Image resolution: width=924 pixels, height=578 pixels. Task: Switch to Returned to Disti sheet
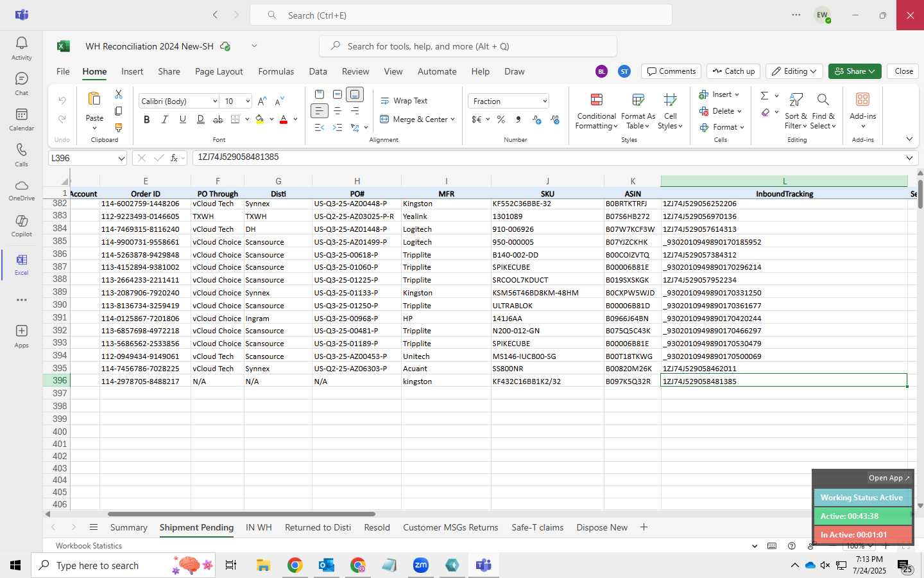[318, 527]
